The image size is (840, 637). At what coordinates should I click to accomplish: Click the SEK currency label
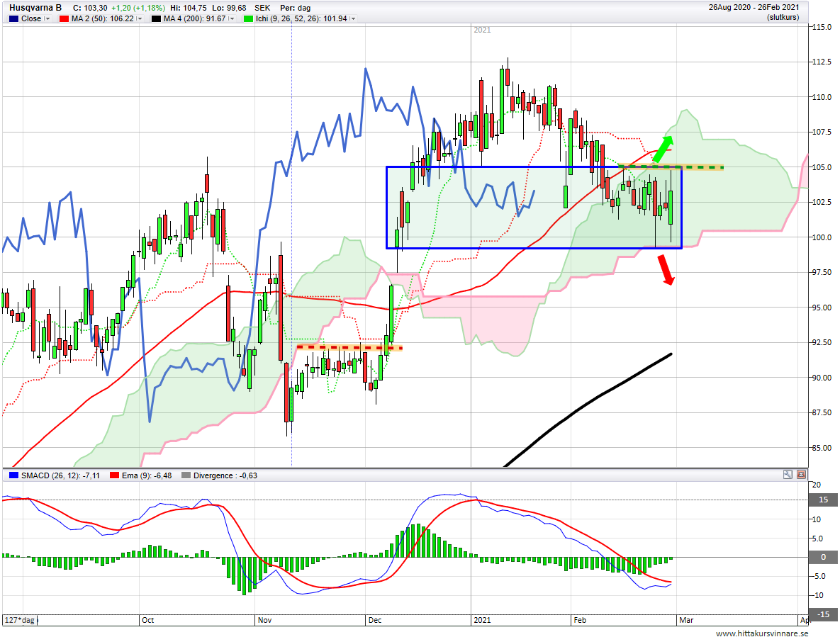[x=262, y=8]
